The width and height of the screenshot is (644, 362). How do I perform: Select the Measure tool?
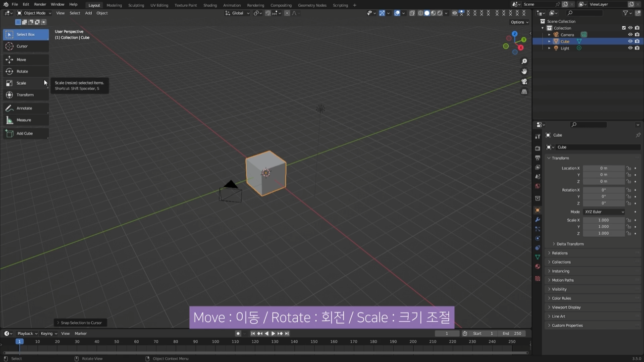(x=26, y=120)
